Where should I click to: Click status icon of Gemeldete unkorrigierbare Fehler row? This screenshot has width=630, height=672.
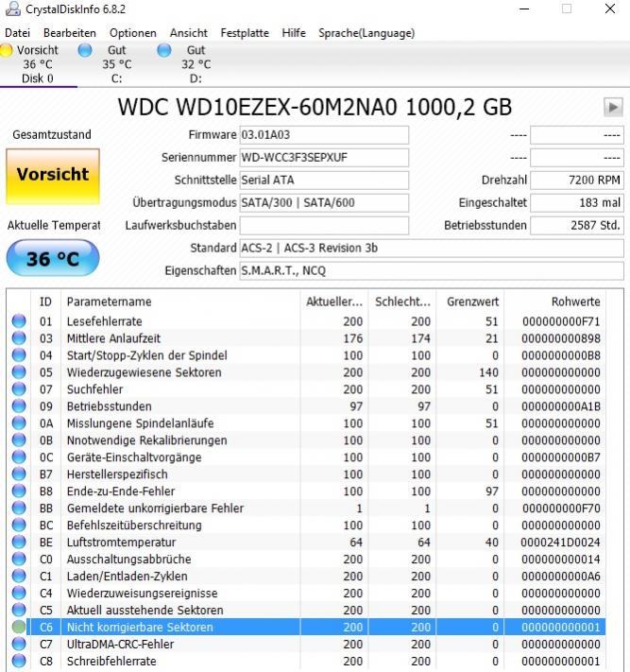[x=19, y=508]
